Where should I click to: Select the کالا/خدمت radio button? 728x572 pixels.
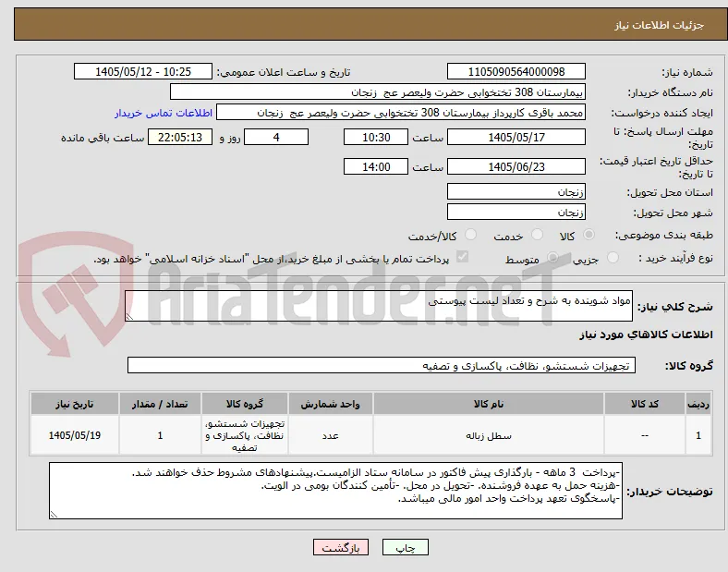(471, 235)
